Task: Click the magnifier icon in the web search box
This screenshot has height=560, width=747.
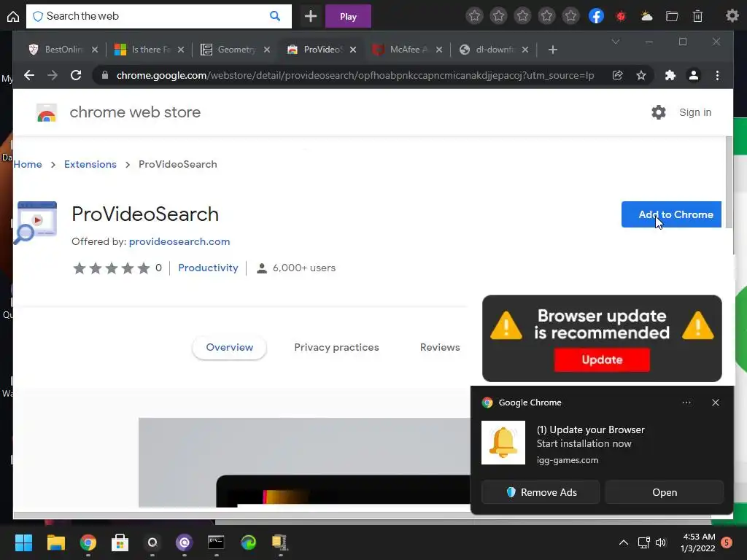Action: tap(275, 16)
